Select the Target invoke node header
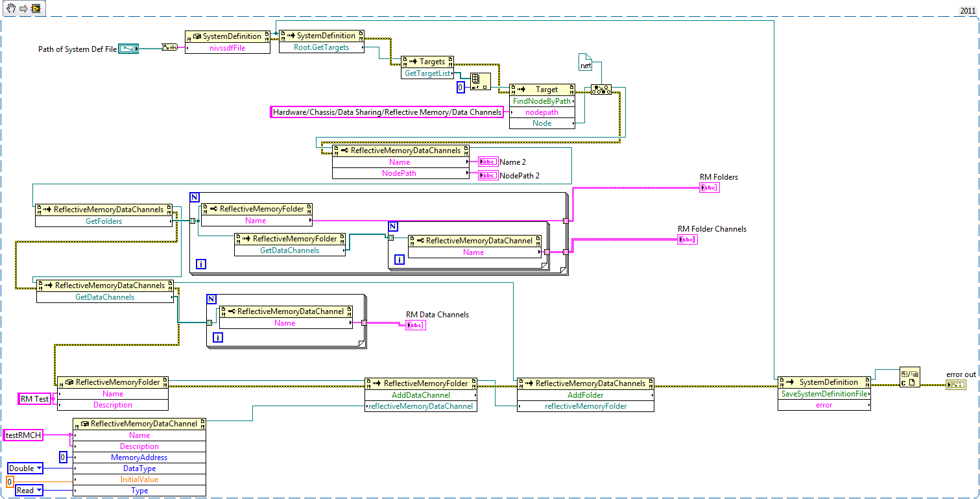 [x=542, y=90]
